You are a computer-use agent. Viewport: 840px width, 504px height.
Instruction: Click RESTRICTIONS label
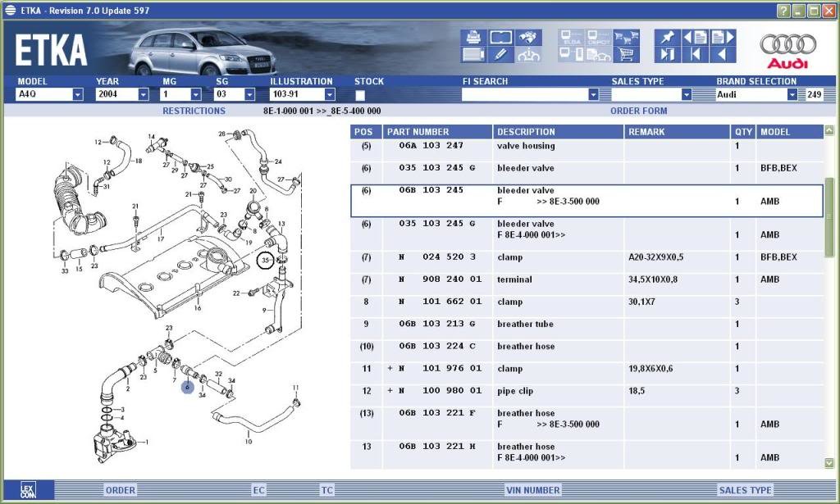(x=194, y=111)
